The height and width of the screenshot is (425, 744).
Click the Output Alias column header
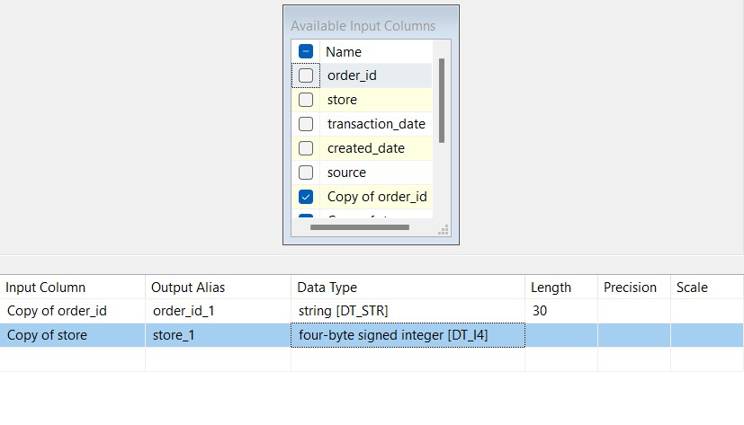(x=218, y=287)
